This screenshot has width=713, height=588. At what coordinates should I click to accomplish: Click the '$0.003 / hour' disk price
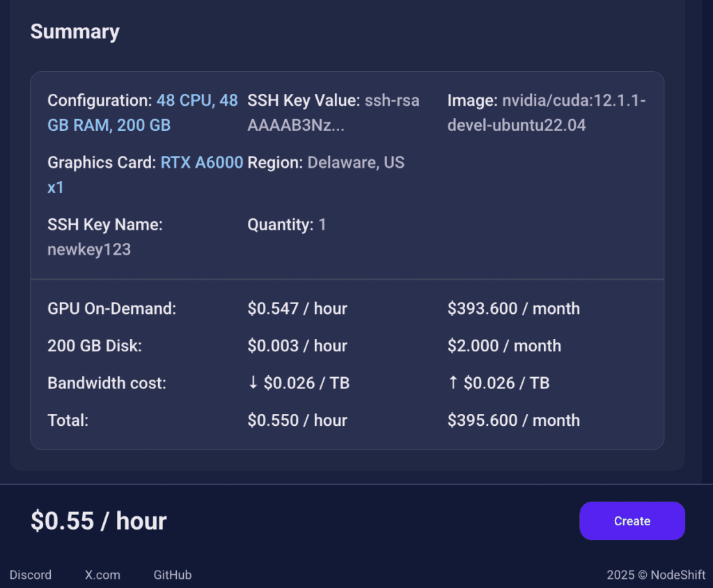coord(297,346)
